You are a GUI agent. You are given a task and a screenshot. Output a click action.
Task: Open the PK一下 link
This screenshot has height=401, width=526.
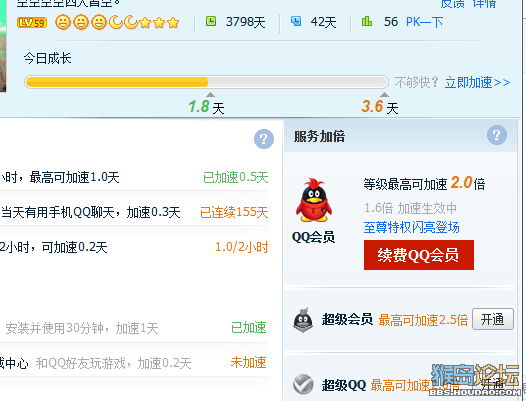pos(424,22)
